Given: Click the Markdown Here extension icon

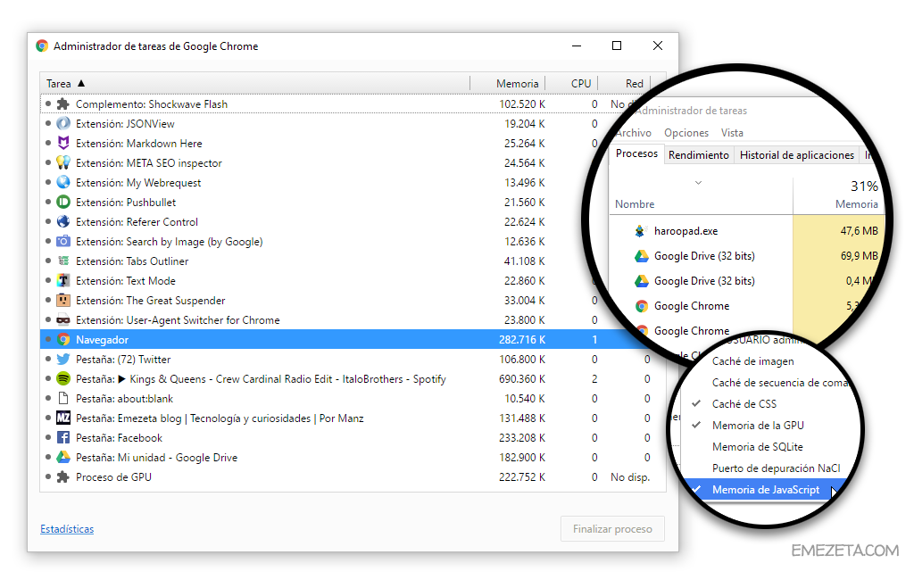Looking at the screenshot, I should (x=63, y=144).
